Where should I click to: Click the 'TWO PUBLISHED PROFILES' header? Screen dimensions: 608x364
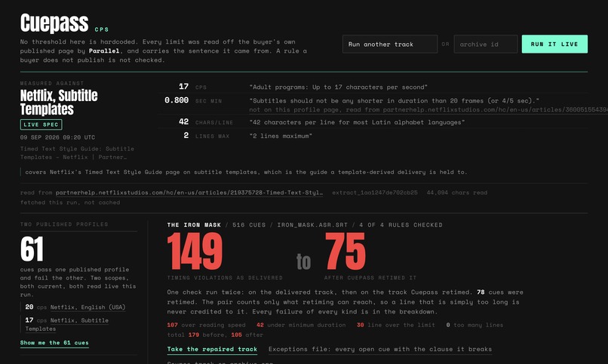coord(64,225)
